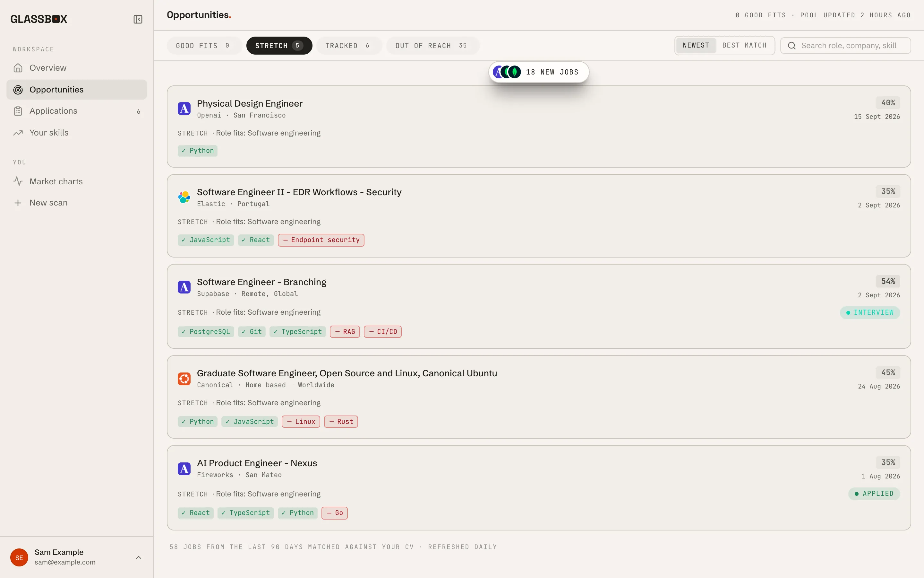Click the Overview home icon
This screenshot has height=578, width=924.
point(18,68)
